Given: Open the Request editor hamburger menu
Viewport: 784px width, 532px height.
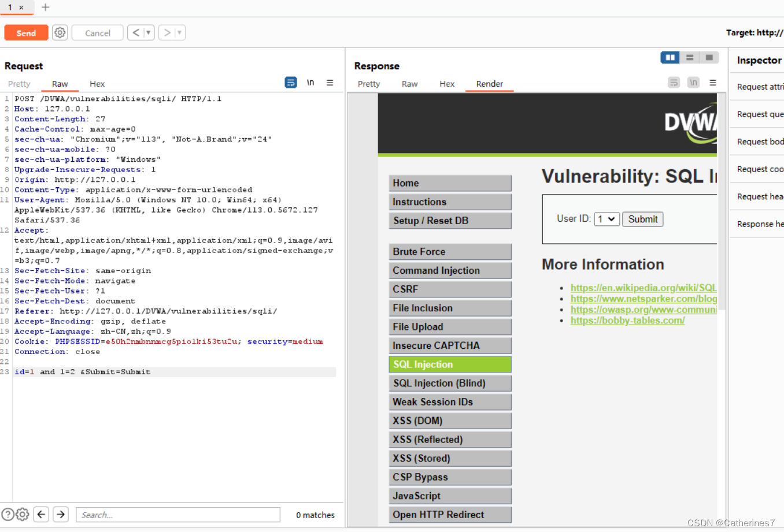Looking at the screenshot, I should tap(330, 82).
